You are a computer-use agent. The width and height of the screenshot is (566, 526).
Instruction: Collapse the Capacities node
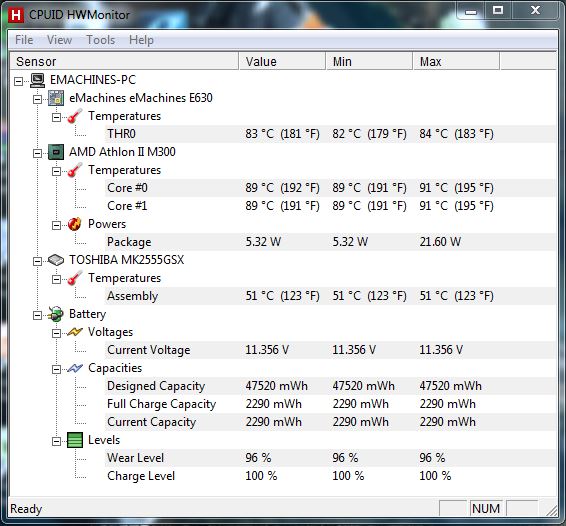tap(56, 369)
